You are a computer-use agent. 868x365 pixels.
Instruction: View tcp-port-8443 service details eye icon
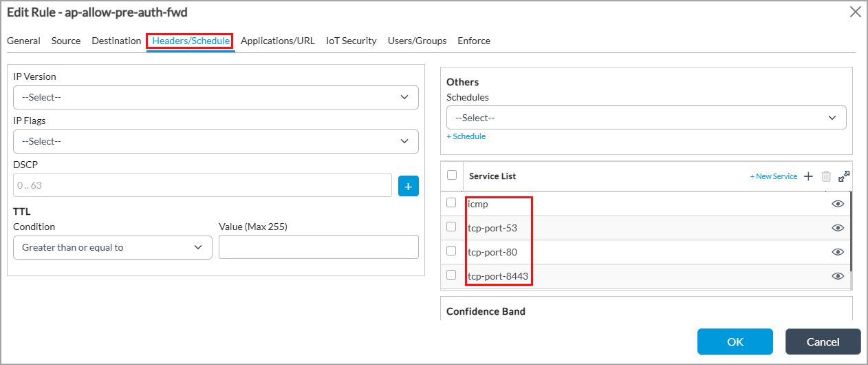838,276
